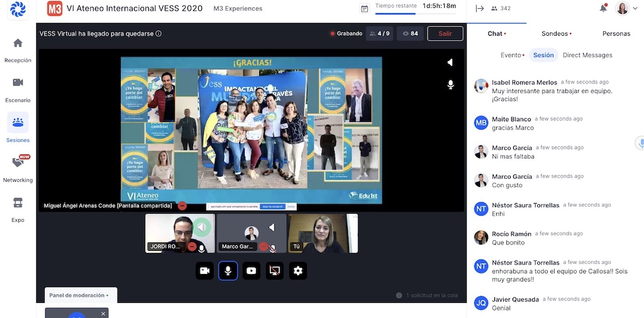Click the Salir button to leave session
Image resolution: width=644 pixels, height=318 pixels.
click(445, 34)
